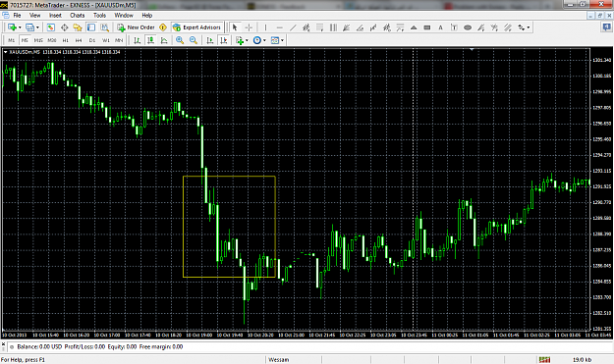Toggle the Terminal panel icon
This screenshot has height=364, width=614.
point(90,27)
